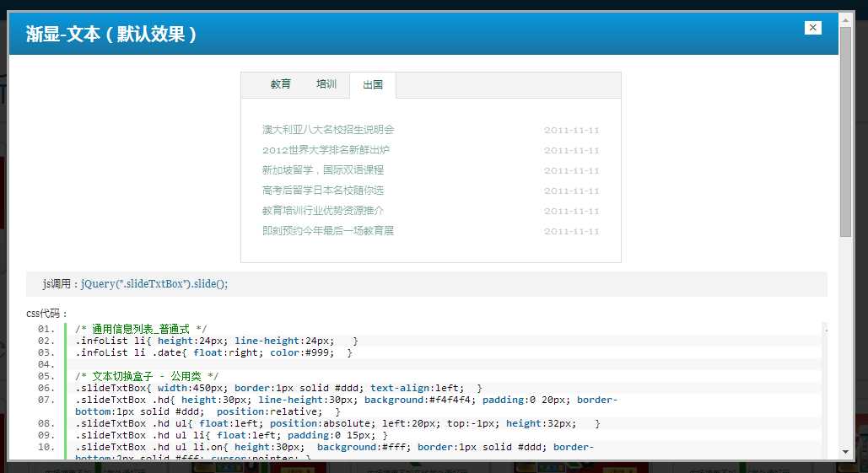Click code line number 03.
This screenshot has height=473, width=868.
click(46, 352)
